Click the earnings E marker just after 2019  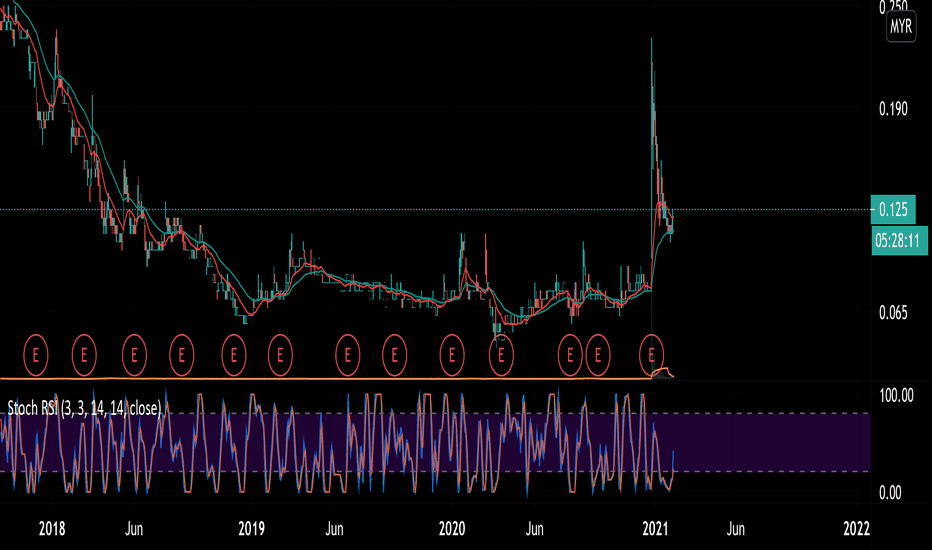(280, 356)
